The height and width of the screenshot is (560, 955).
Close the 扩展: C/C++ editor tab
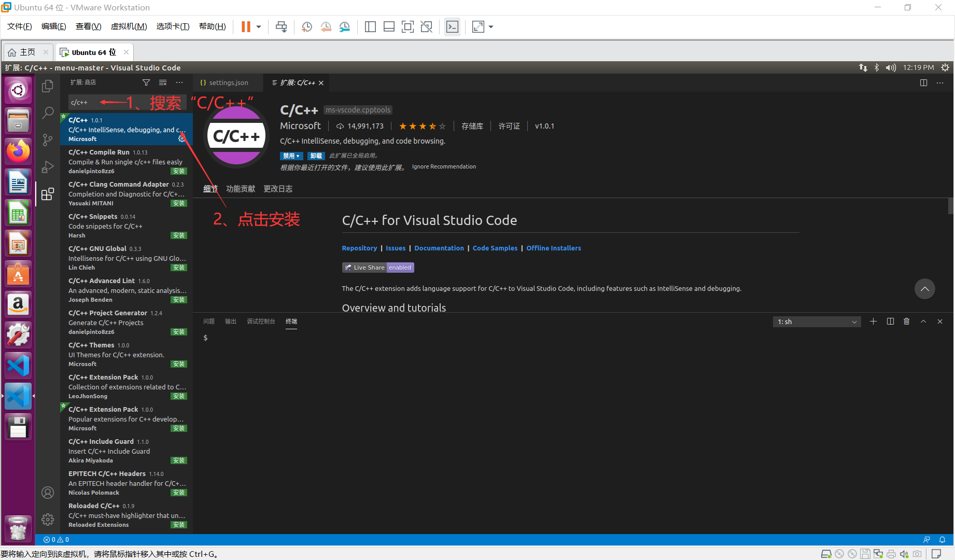[321, 83]
